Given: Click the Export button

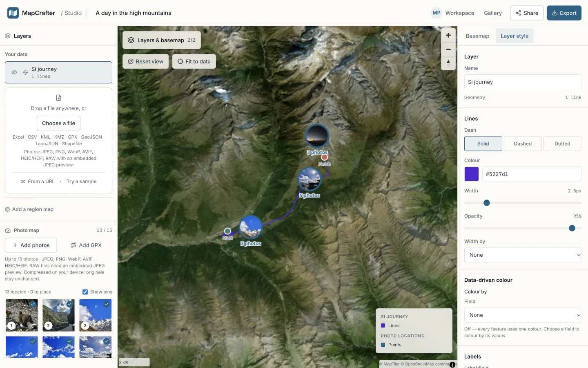Looking at the screenshot, I should pos(564,13).
